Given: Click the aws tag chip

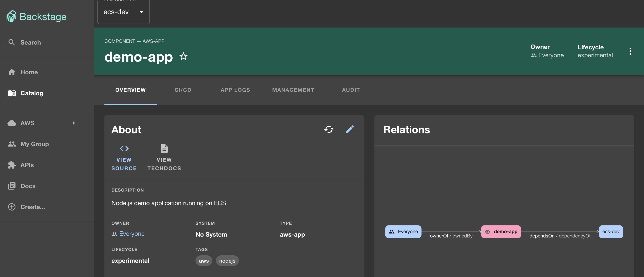Looking at the screenshot, I should 204,260.
